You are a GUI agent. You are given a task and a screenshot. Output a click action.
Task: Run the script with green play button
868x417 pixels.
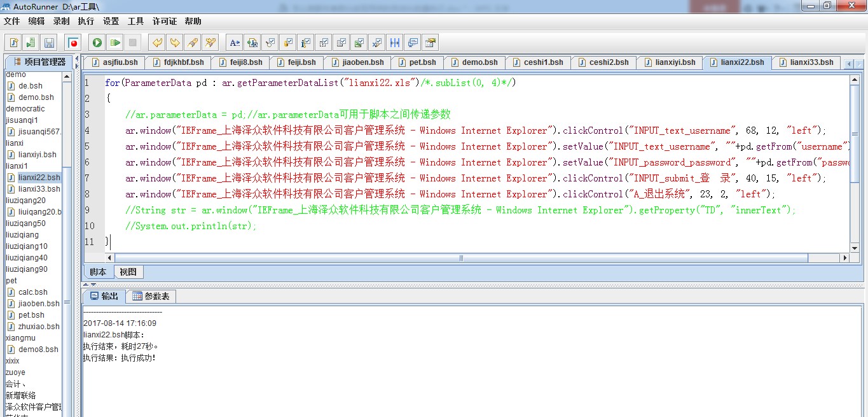click(x=97, y=43)
